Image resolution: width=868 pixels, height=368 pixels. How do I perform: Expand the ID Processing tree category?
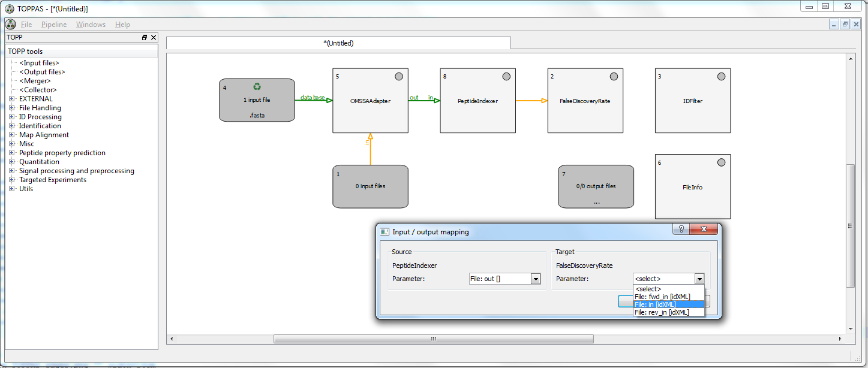tap(12, 117)
